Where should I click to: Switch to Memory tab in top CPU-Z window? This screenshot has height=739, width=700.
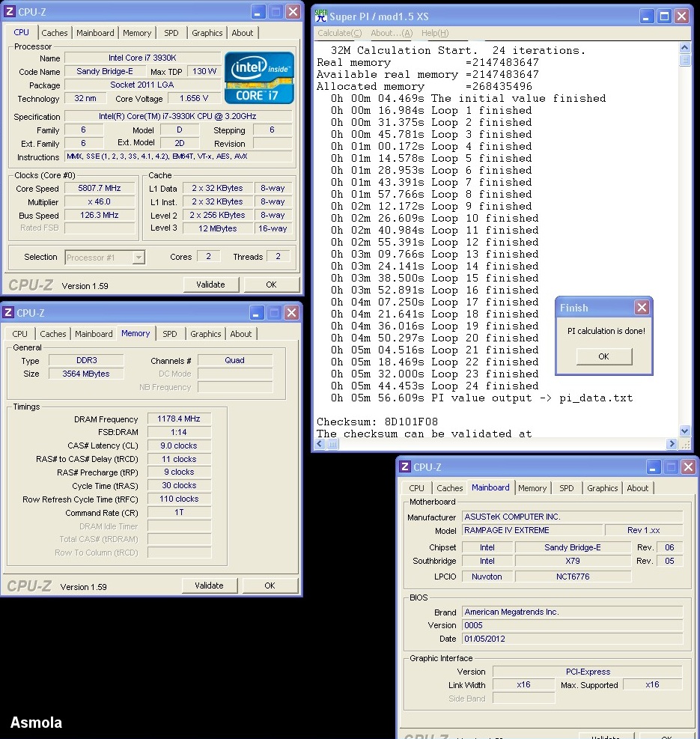tap(137, 33)
